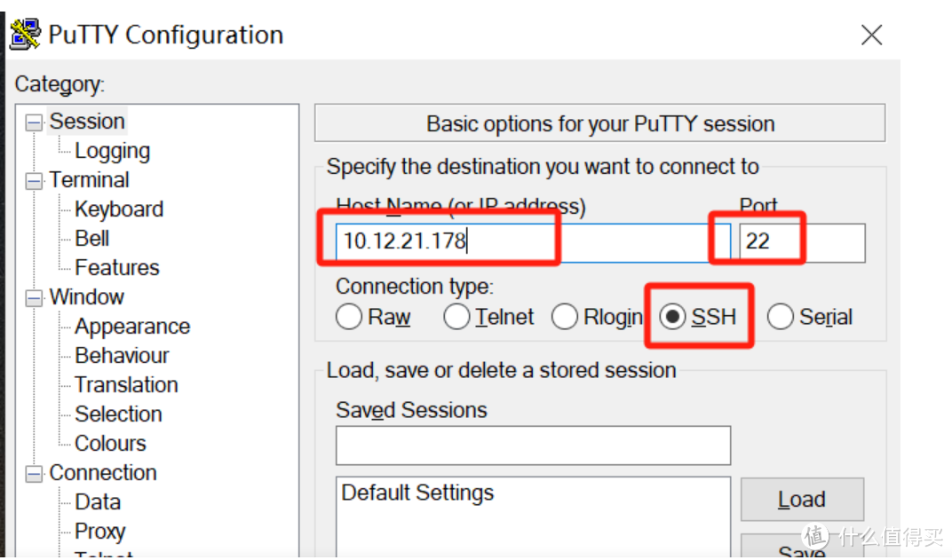The height and width of the screenshot is (560, 952).
Task: Choose Rlogin connection type
Action: pos(565,317)
